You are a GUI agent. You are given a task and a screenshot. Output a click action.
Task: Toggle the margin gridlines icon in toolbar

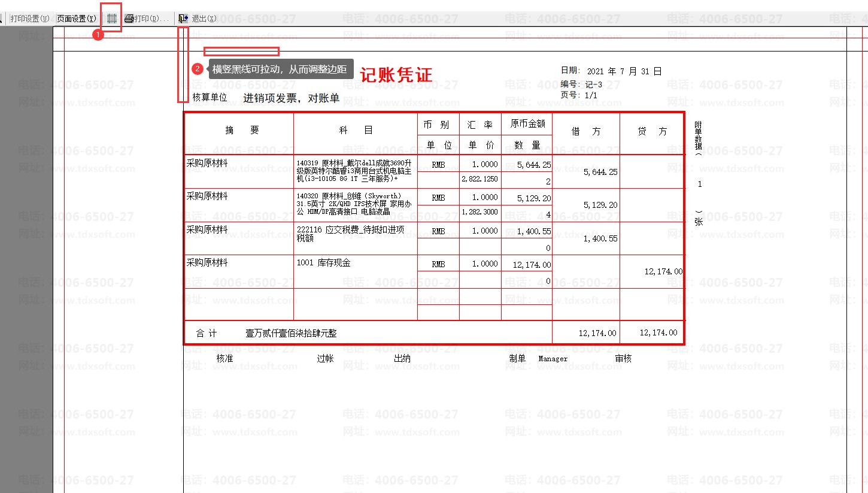pyautogui.click(x=111, y=19)
